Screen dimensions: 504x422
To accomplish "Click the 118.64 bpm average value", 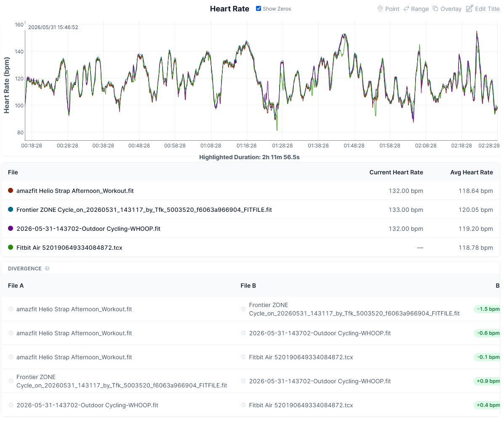I will point(476,191).
